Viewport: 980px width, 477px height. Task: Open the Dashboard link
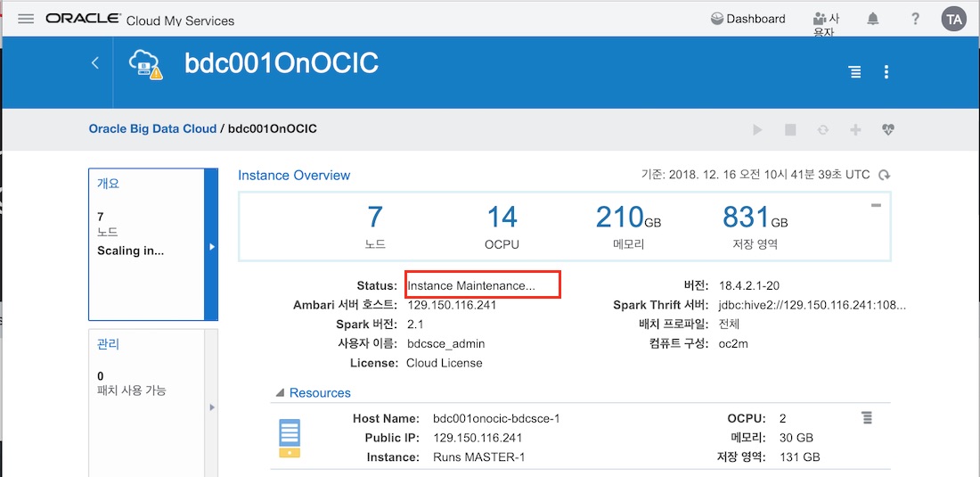[x=748, y=19]
